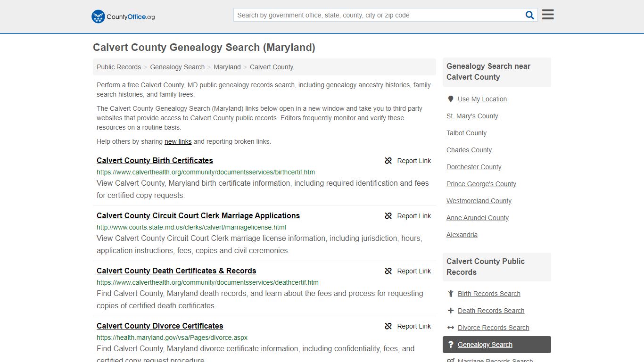The image size is (644, 362).
Task: Click the plus icon for Death Records Search
Action: (x=451, y=311)
